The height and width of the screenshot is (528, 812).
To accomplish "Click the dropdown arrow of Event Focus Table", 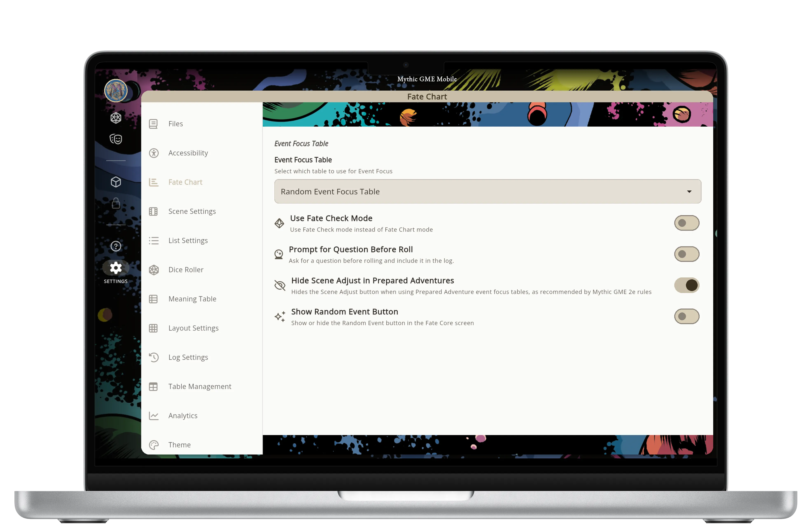I will [x=689, y=192].
